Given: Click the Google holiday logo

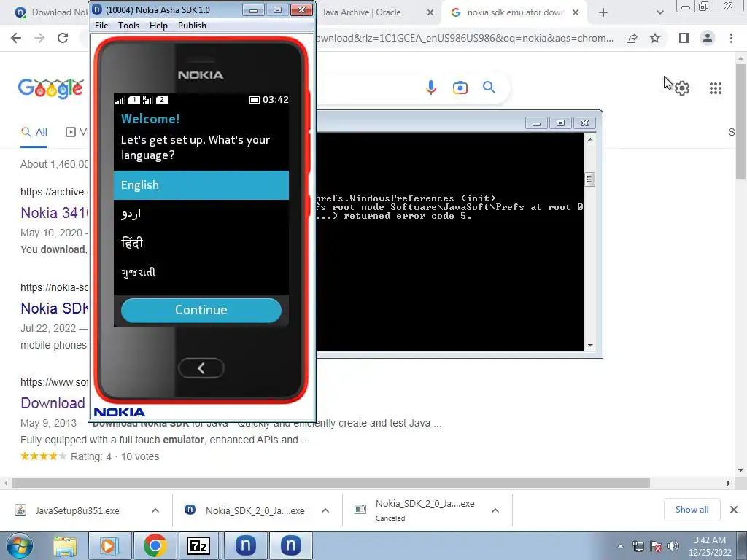Looking at the screenshot, I should 50,88.
